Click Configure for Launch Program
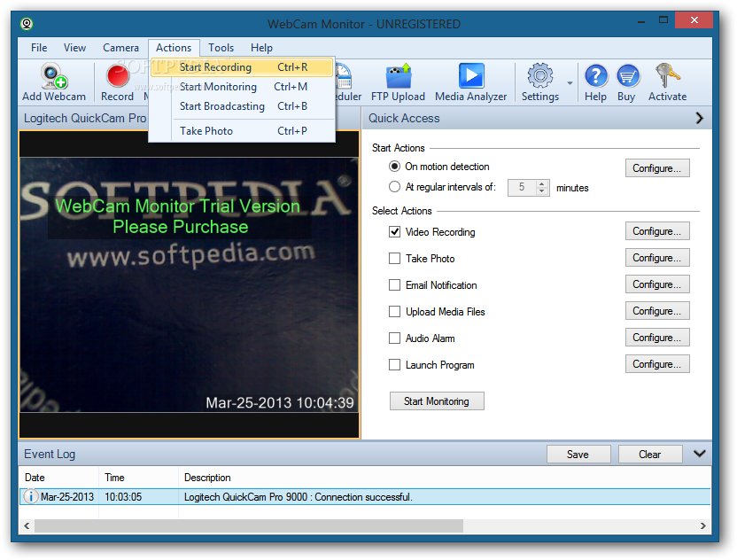Image resolution: width=737 pixels, height=560 pixels. tap(657, 364)
